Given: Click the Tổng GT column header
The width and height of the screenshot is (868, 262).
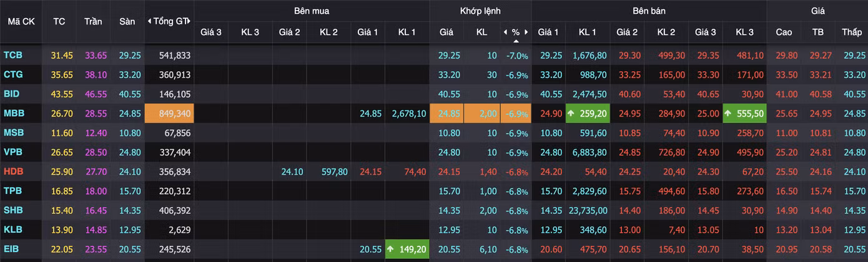Looking at the screenshot, I should pos(169,21).
